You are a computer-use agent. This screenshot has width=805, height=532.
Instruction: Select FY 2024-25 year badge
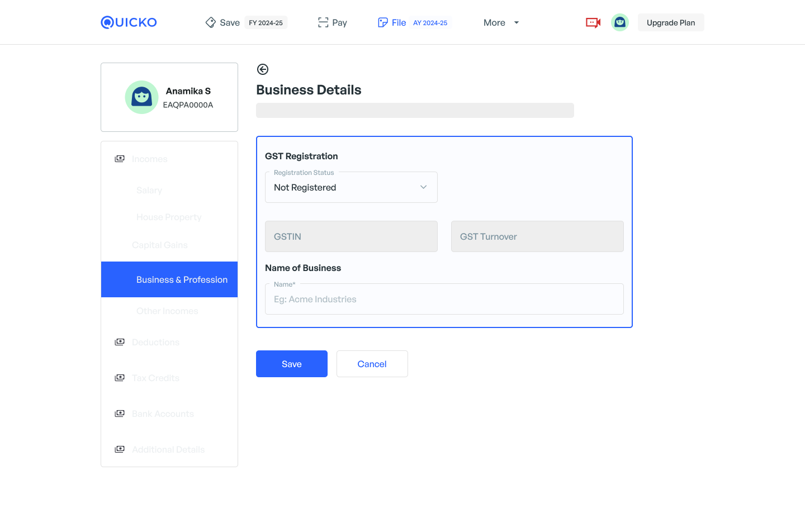(x=266, y=23)
